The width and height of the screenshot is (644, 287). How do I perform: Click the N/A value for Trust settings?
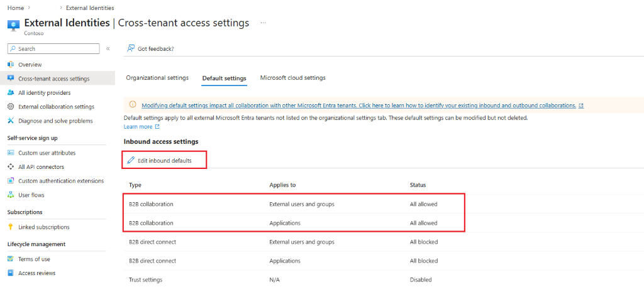274,279
